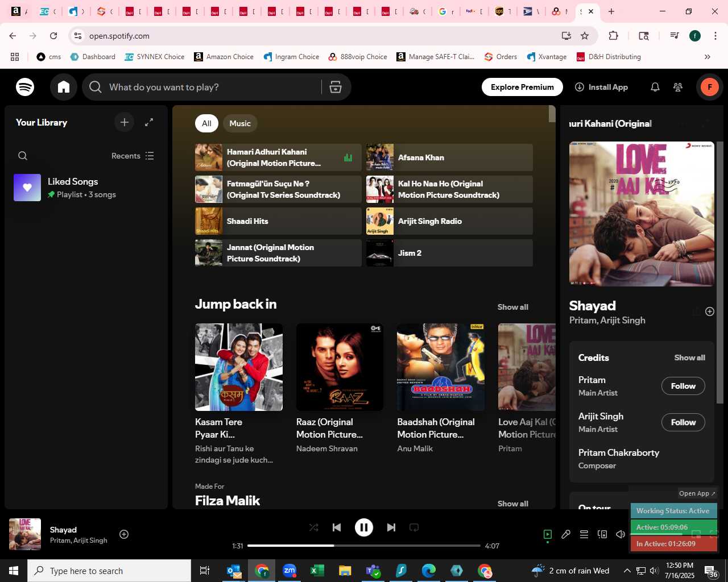The height and width of the screenshot is (582, 728).
Task: Open the play queue
Action: click(584, 534)
